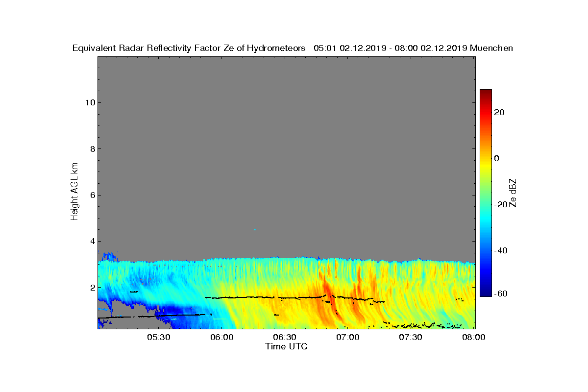
Task: Click the colorbar value 20
Action: click(500, 112)
